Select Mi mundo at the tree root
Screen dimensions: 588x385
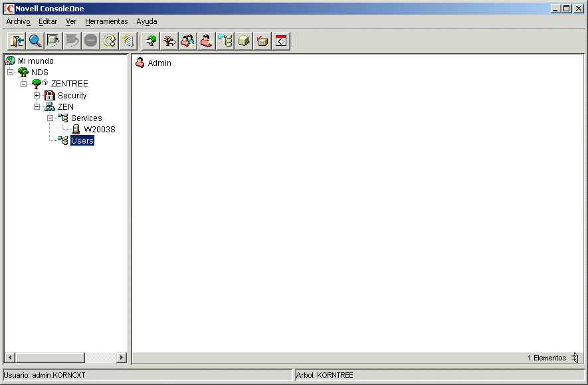(36, 61)
